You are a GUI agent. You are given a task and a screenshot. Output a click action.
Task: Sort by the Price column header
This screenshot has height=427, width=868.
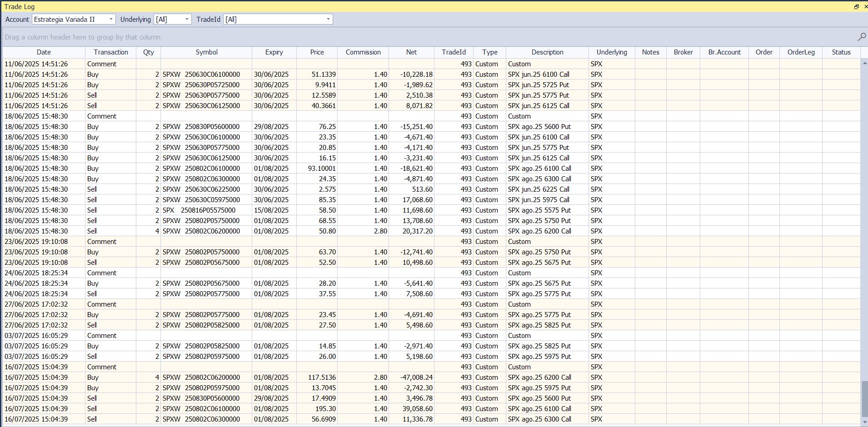point(317,52)
